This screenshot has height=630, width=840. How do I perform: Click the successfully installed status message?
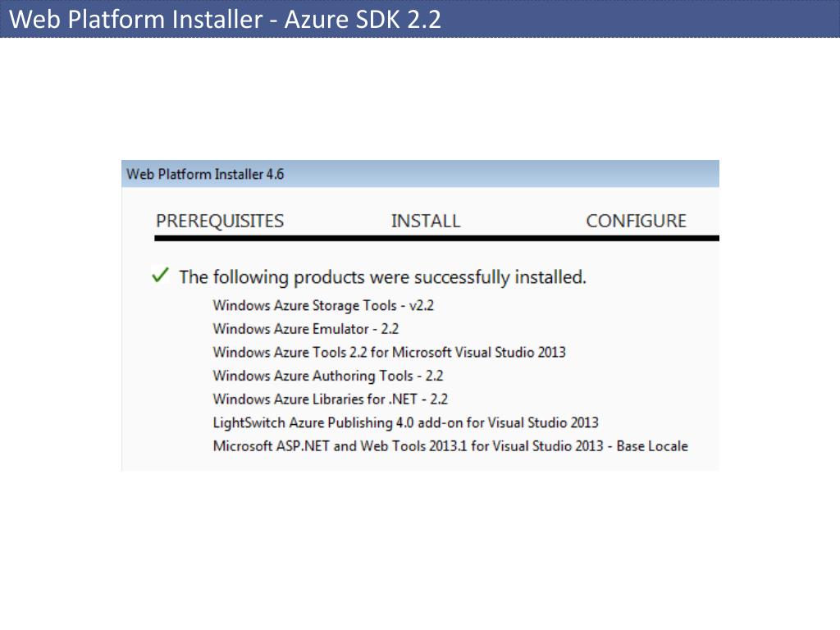point(382,277)
